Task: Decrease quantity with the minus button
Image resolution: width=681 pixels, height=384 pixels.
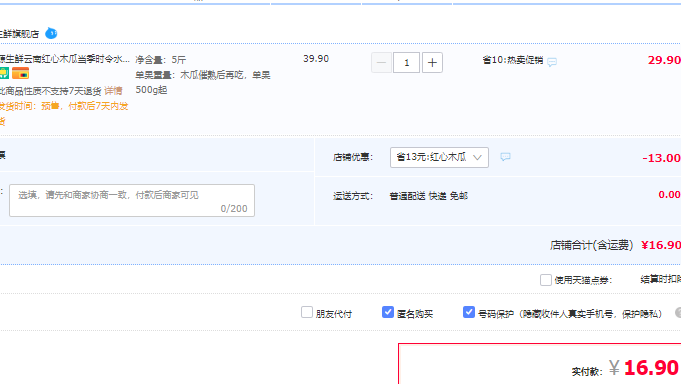Action: point(381,63)
